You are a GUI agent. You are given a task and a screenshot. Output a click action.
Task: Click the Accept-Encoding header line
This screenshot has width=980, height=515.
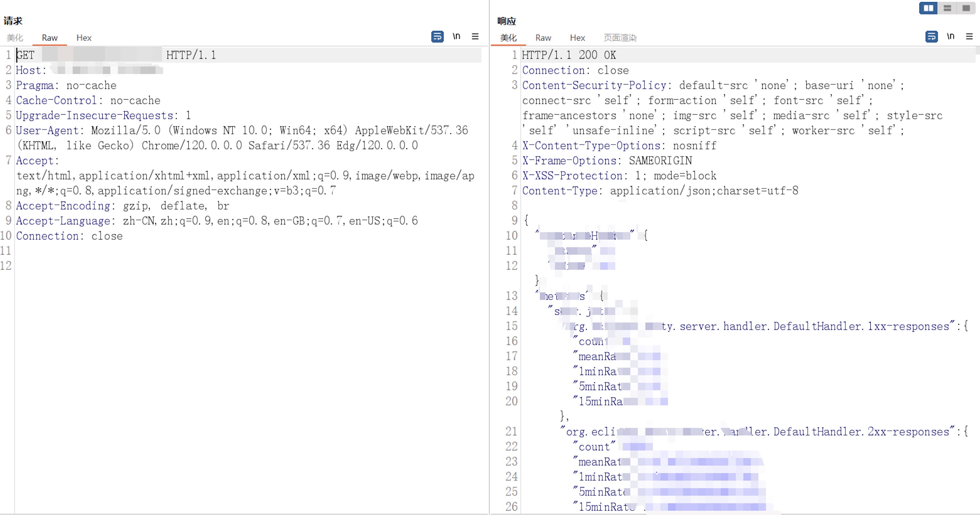123,206
